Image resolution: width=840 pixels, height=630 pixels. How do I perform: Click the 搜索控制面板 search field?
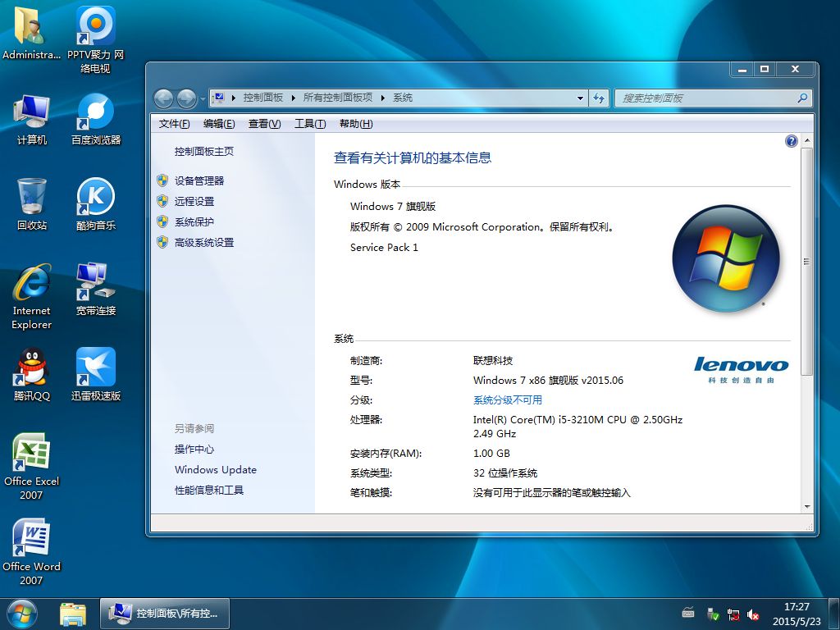(704, 98)
